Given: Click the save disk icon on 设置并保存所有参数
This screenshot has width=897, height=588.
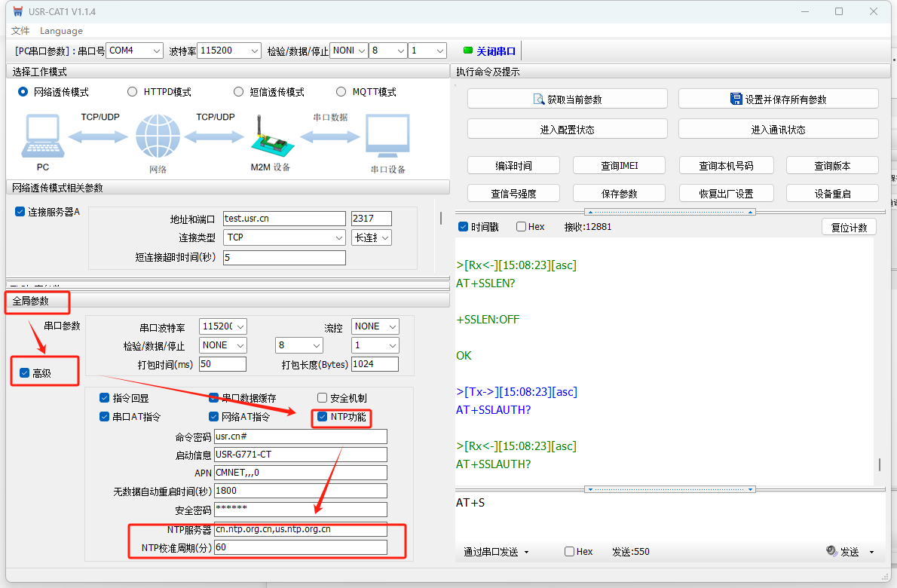Looking at the screenshot, I should [x=736, y=99].
